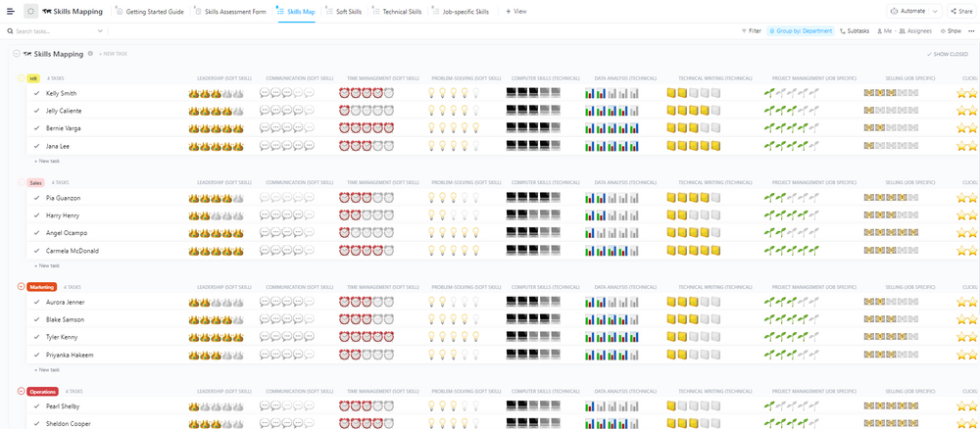This screenshot has width=980, height=429.
Task: Toggle the status checkmark for Priyanka Hakeem
Action: [x=37, y=355]
